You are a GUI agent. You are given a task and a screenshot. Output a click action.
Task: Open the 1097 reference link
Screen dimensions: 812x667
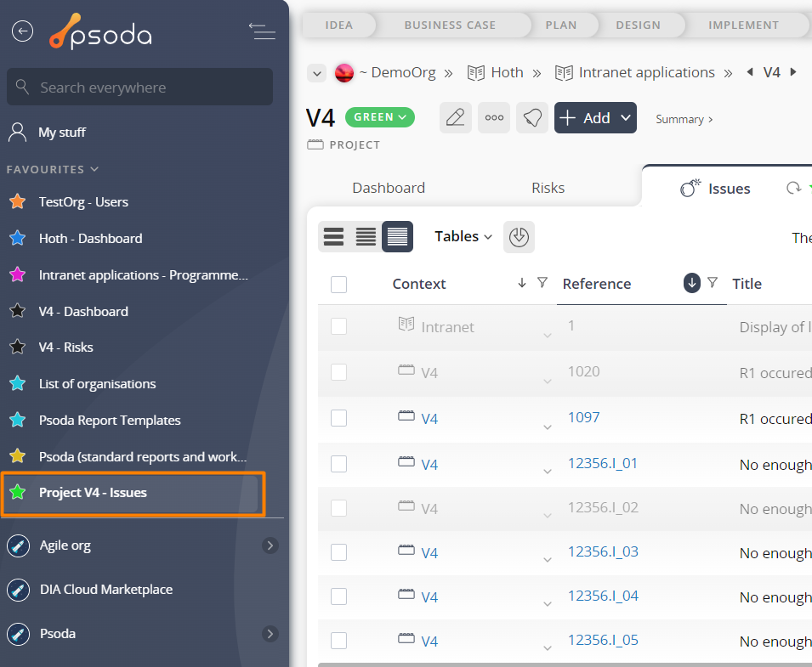tap(583, 417)
